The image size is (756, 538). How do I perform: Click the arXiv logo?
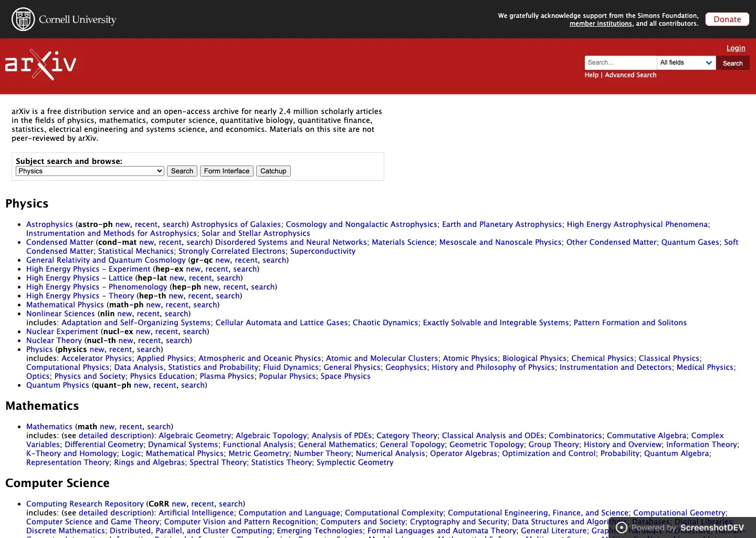(41, 64)
